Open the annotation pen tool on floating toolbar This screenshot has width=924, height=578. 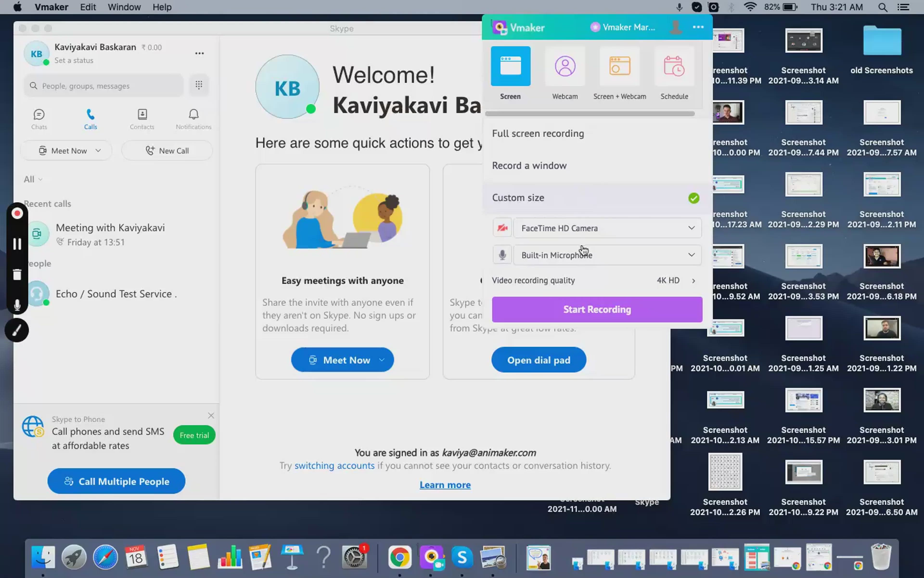pos(17,330)
